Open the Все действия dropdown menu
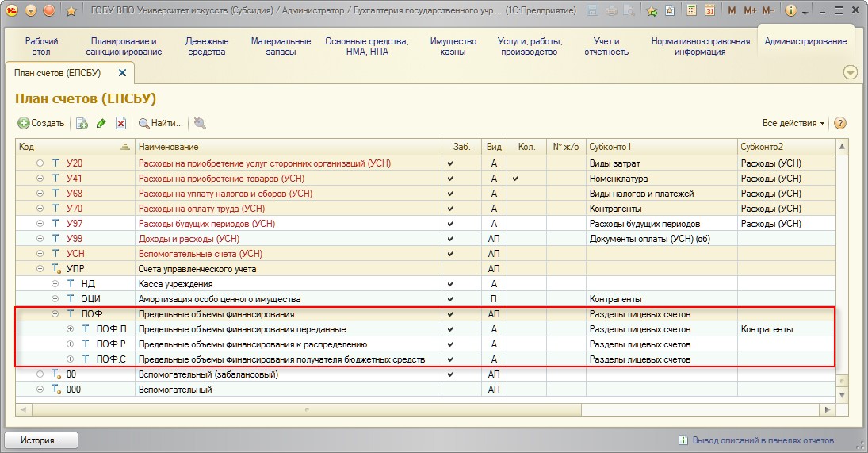 click(793, 123)
